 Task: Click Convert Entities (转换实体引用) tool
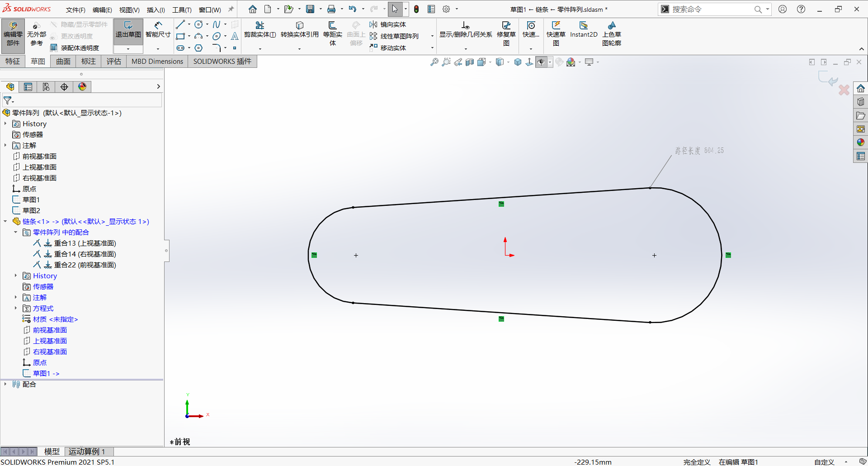[x=300, y=30]
